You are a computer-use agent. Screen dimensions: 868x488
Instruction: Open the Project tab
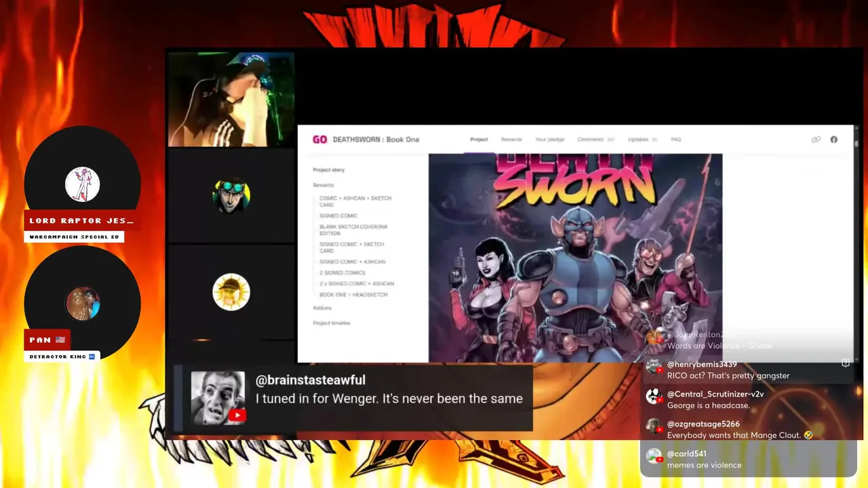click(x=479, y=140)
